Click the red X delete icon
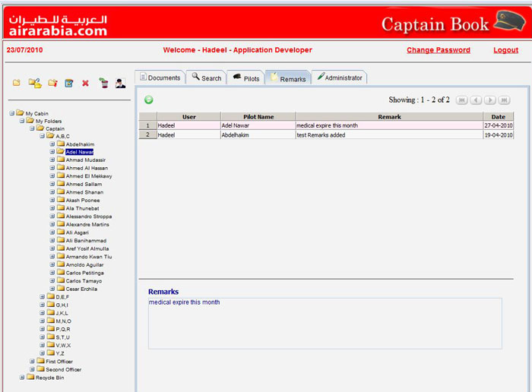The image size is (532, 392). pos(85,83)
